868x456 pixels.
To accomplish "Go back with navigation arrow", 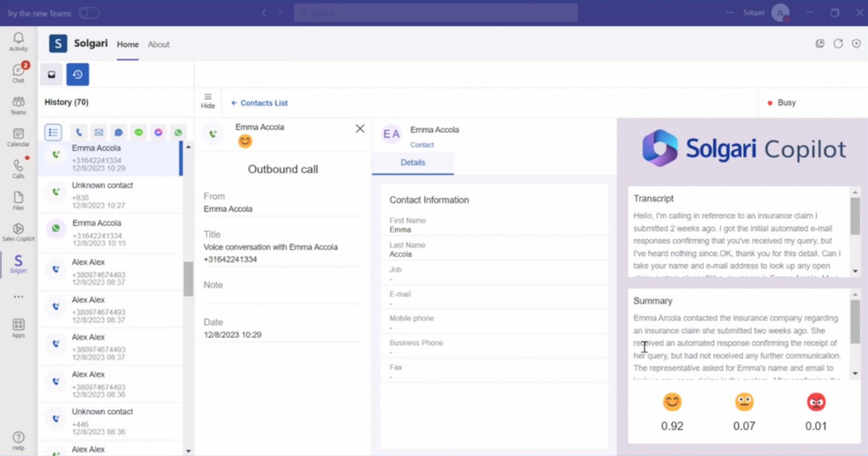I will click(x=264, y=13).
